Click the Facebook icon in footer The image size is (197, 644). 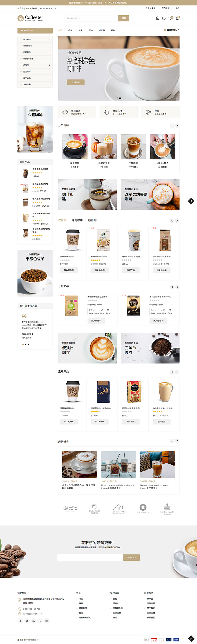pyautogui.click(x=20, y=621)
